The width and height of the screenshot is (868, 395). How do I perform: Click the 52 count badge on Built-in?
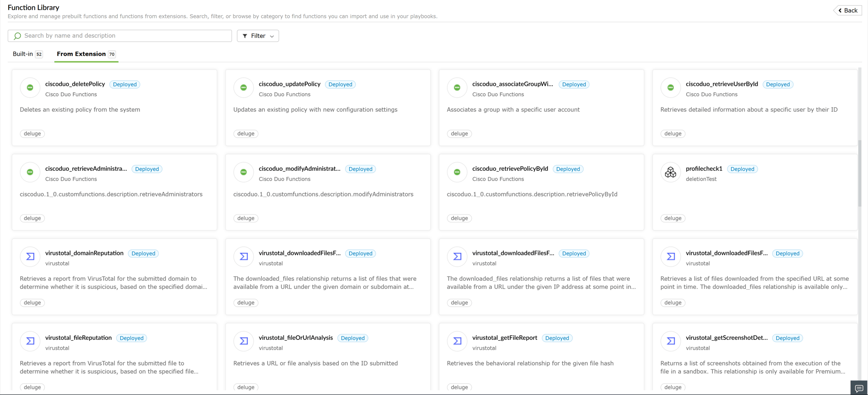tap(39, 54)
